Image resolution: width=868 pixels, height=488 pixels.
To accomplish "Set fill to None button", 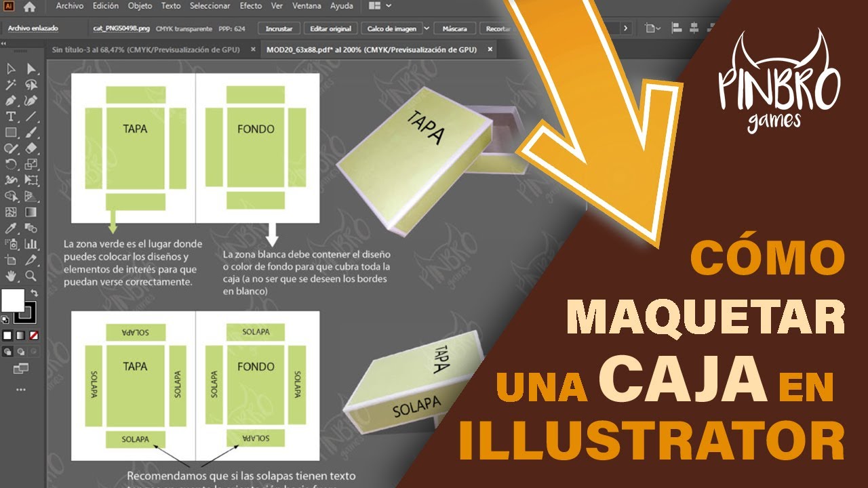I will tap(33, 335).
